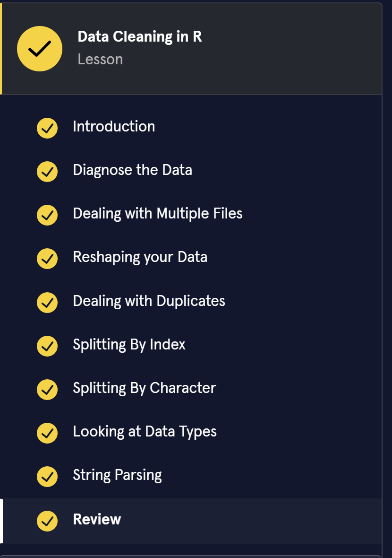
Task: Select Reshaping your Data exercise
Action: tap(140, 257)
